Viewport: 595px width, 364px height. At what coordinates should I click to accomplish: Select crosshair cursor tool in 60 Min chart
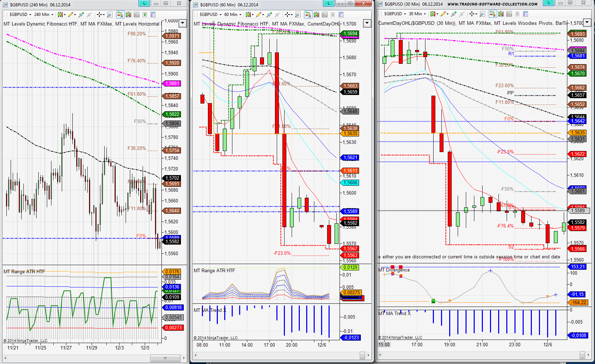click(287, 15)
